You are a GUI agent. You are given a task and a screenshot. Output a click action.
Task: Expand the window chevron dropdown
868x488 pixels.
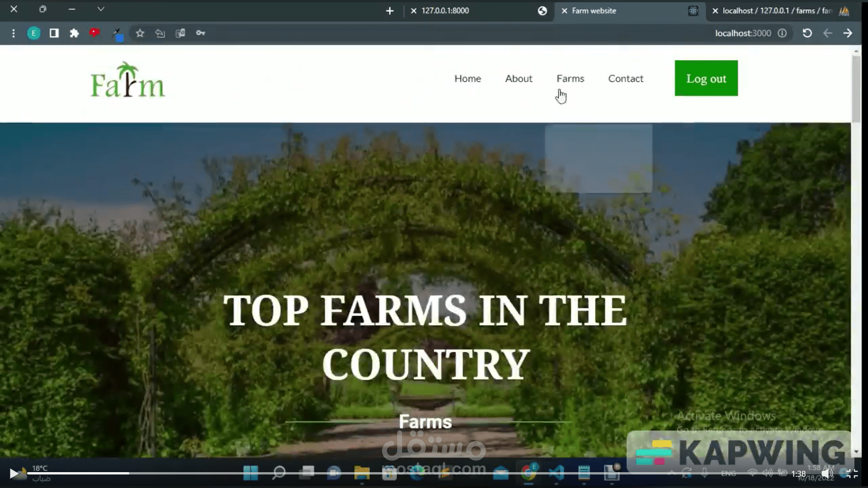(x=100, y=9)
